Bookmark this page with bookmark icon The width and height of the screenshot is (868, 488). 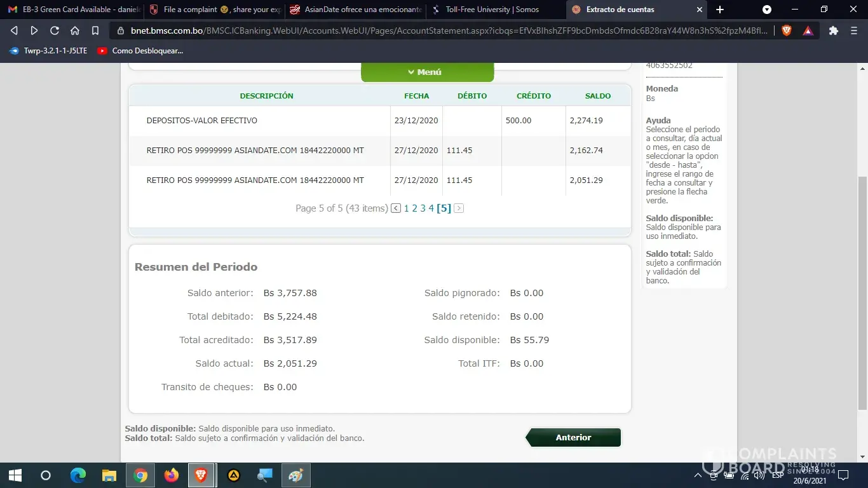pyautogui.click(x=95, y=30)
